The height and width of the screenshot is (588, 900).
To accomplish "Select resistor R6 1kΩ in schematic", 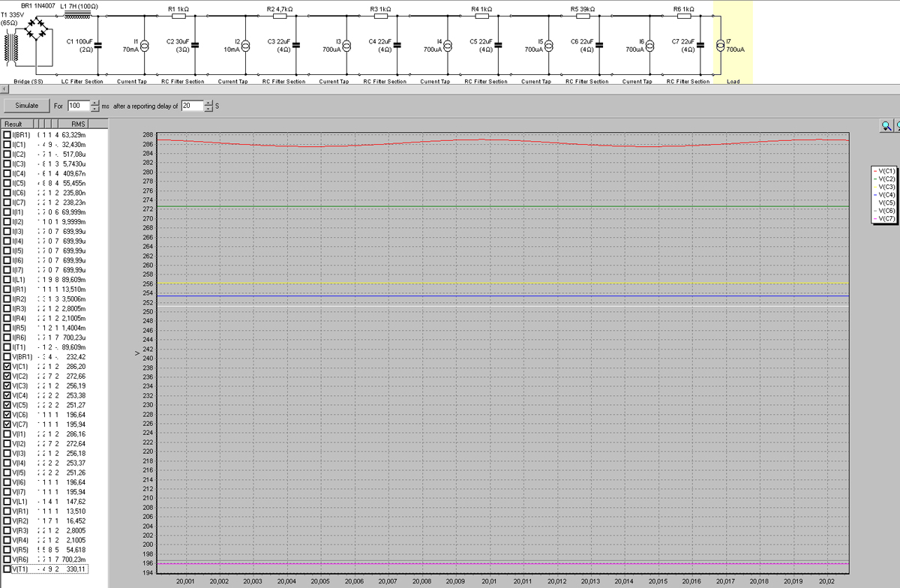I will click(x=685, y=15).
